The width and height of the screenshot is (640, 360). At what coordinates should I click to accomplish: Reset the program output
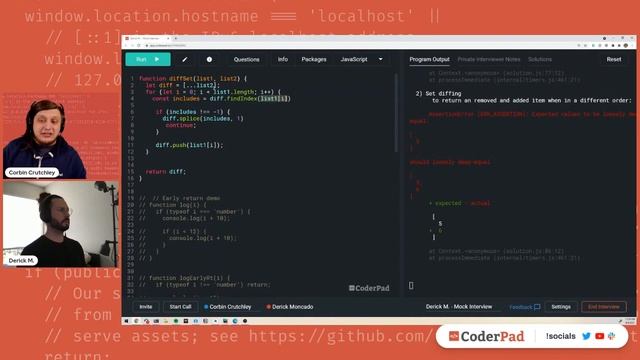click(x=613, y=60)
